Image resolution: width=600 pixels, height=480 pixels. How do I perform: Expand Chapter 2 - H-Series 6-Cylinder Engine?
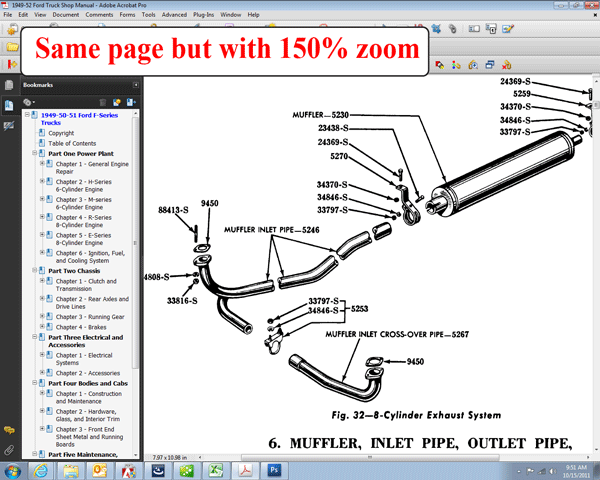point(42,181)
